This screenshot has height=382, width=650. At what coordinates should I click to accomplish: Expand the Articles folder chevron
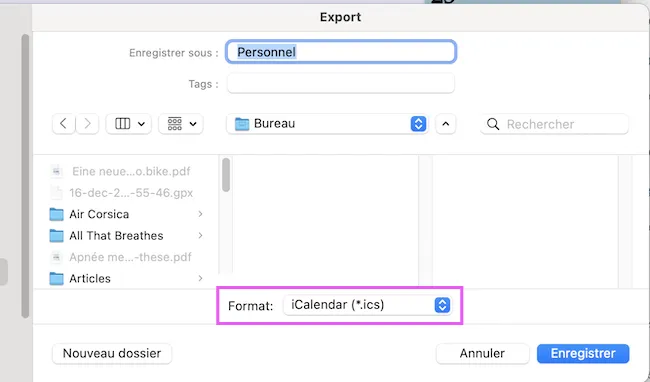click(200, 278)
